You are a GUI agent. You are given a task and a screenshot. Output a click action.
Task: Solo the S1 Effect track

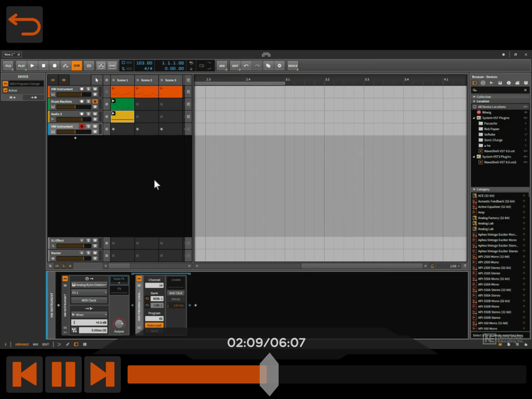coord(88,240)
